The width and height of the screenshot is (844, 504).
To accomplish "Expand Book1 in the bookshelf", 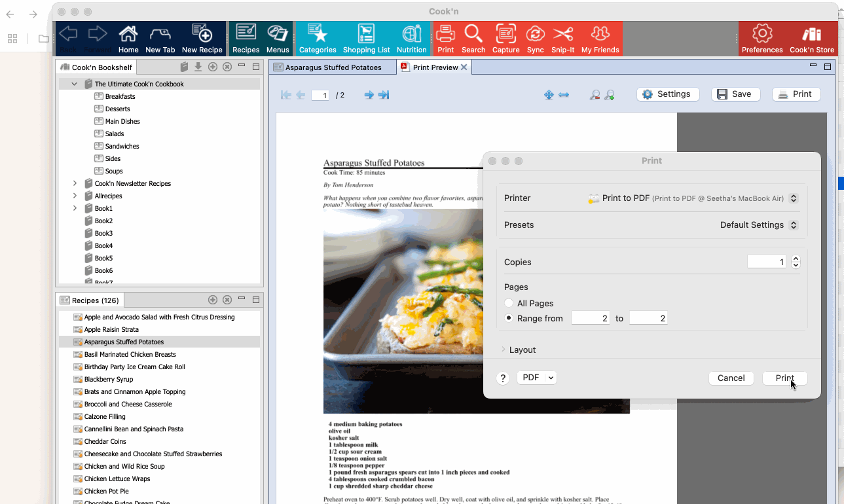I will point(75,208).
